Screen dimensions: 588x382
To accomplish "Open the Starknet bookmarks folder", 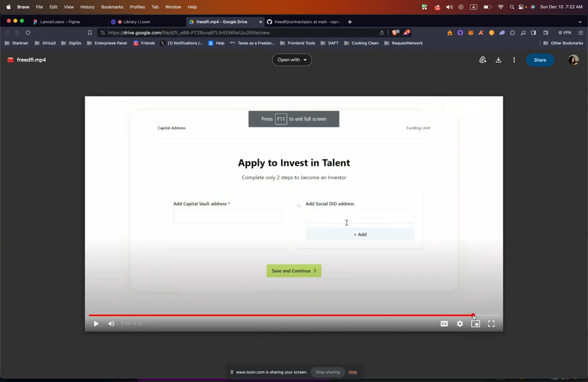I will click(16, 43).
